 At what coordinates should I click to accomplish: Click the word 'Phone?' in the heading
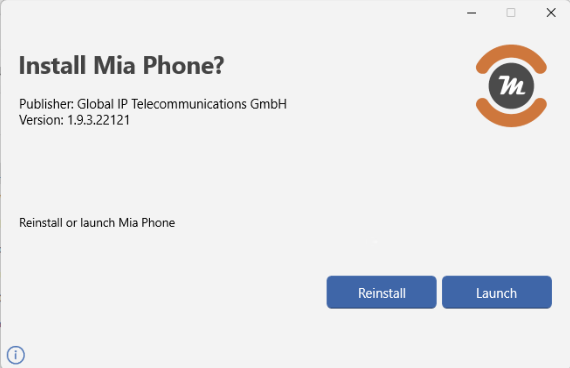click(183, 65)
